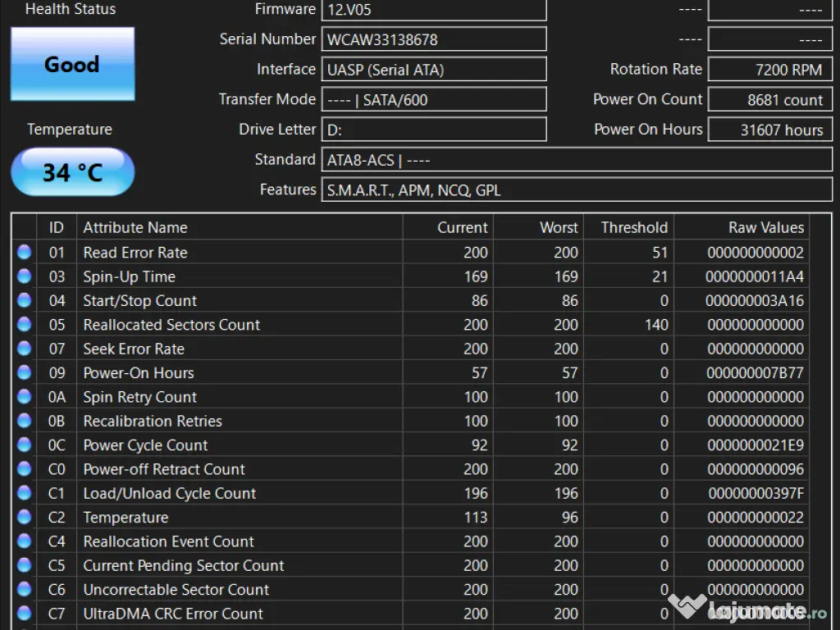Click the Threshold column header
The height and width of the screenshot is (630, 840).
(x=633, y=227)
